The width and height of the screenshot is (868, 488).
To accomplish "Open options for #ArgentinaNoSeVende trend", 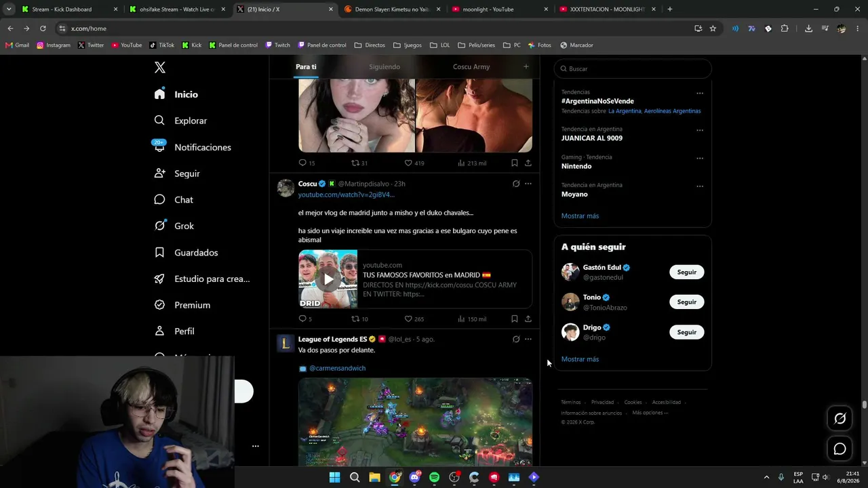I will [700, 93].
